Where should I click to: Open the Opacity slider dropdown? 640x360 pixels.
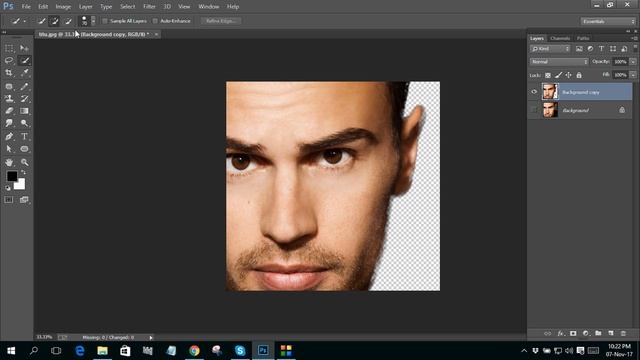point(633,62)
